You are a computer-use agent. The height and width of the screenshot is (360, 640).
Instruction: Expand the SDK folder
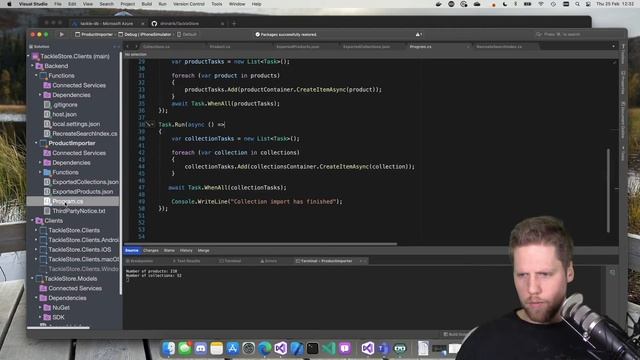40,317
